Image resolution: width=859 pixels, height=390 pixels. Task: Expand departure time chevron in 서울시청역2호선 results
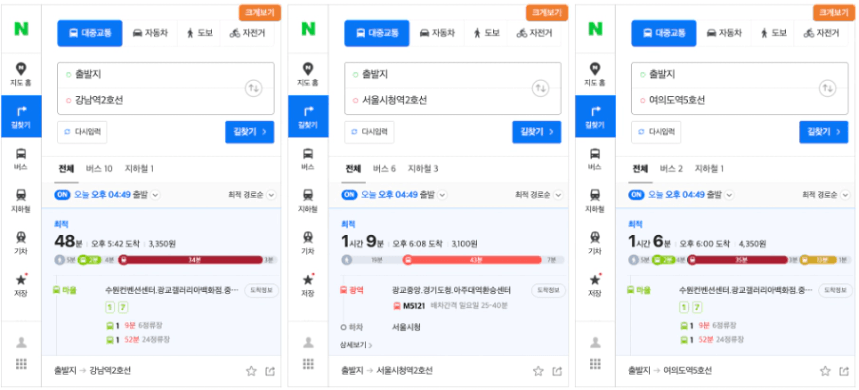pos(443,194)
